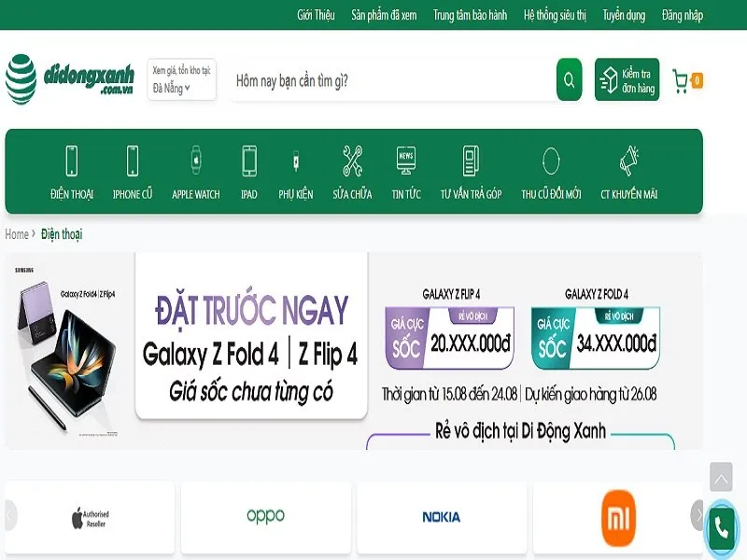Click the ĐIỆN THOẠI menu label
747x560 pixels.
click(x=72, y=194)
